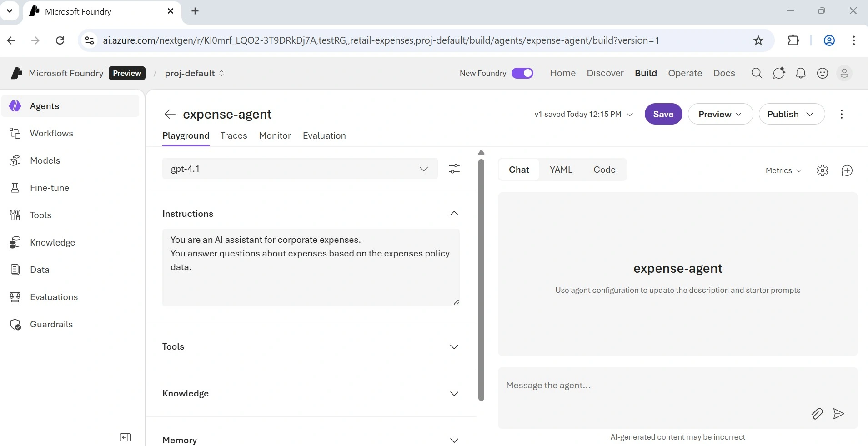Open the Agents sidebar icon

pos(15,106)
